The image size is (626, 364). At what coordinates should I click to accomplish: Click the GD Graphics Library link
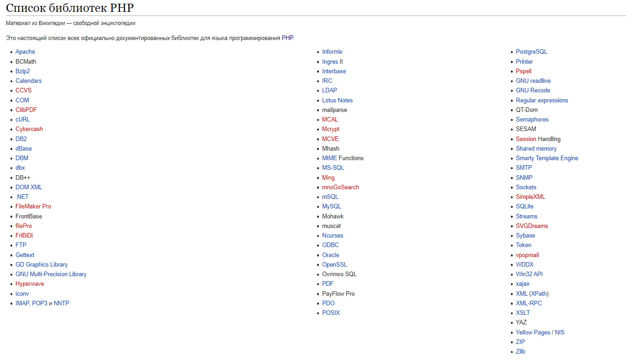[x=41, y=265]
